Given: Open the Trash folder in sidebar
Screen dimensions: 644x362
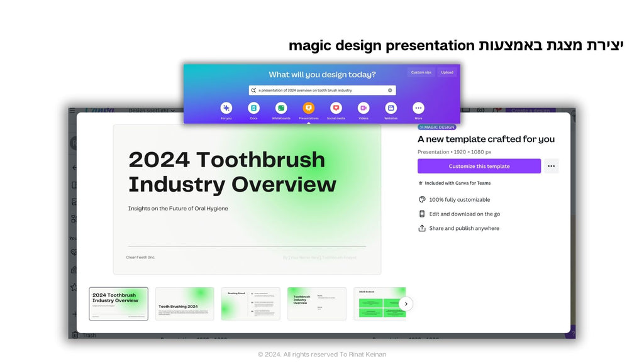Looking at the screenshot, I should coord(85,336).
